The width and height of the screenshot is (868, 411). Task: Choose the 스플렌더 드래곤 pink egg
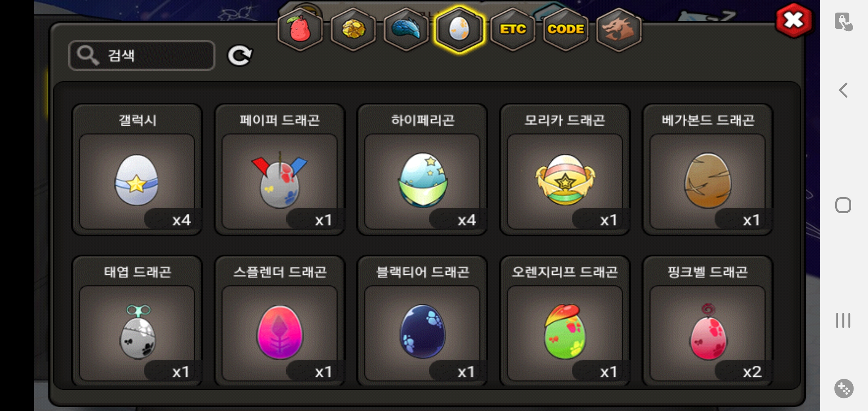280,321
